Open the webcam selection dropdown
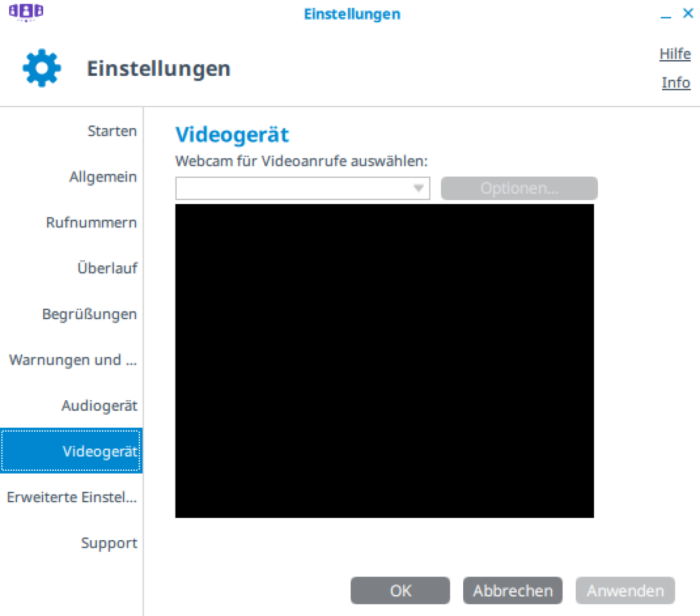 point(302,188)
